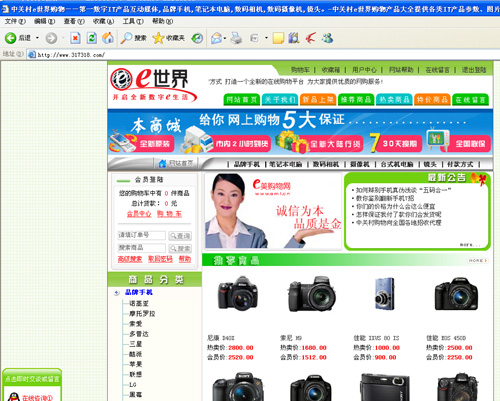Open the 收藏(A) menu
The height and width of the screenshot is (401, 500).
(x=103, y=21)
